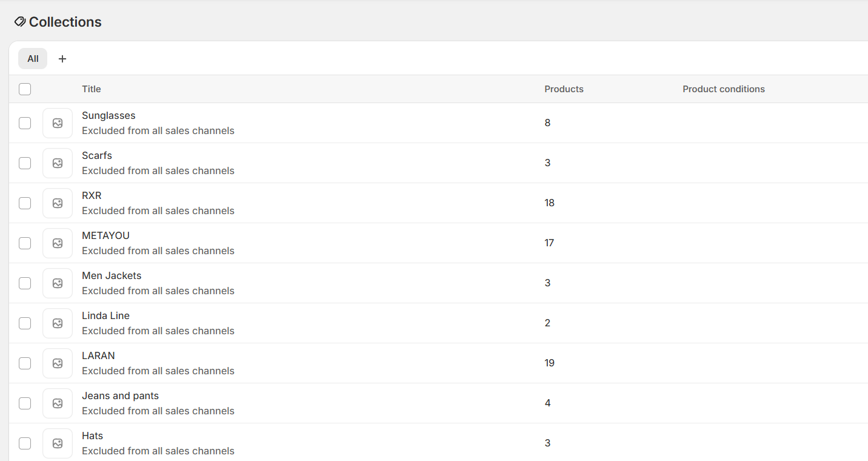This screenshot has height=461, width=868.
Task: Click the RXR collection image placeholder
Action: point(58,203)
